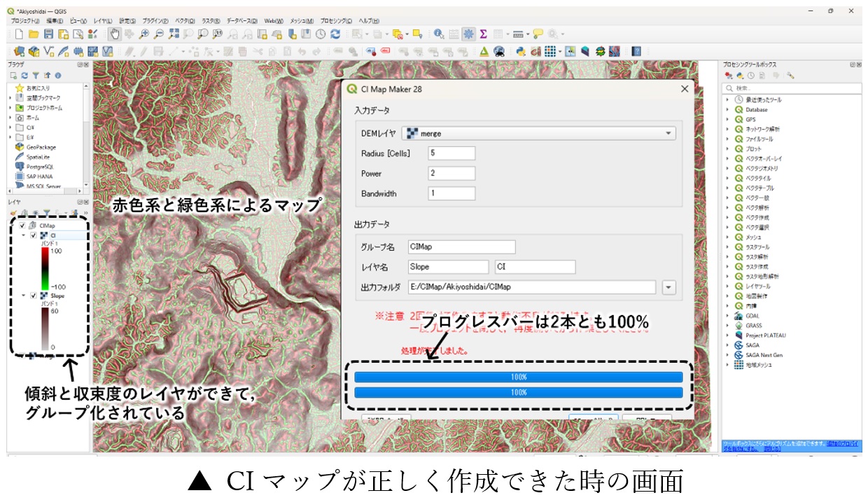The image size is (868, 500).
Task: Click the Zoom In magnifier icon
Action: pyautogui.click(x=143, y=34)
